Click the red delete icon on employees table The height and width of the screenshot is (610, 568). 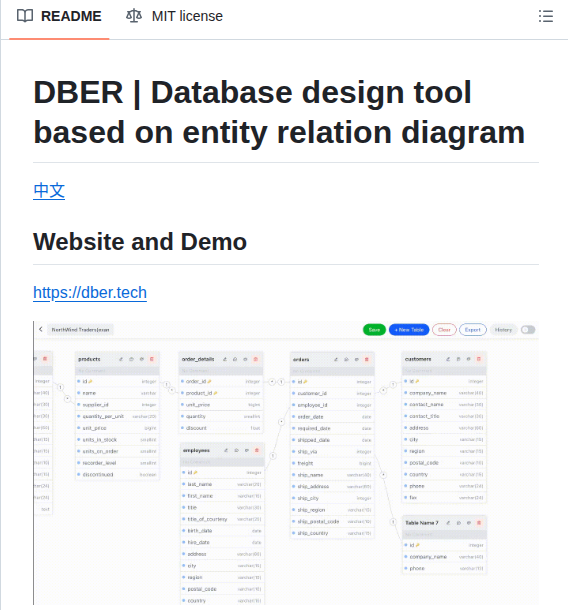point(257,450)
